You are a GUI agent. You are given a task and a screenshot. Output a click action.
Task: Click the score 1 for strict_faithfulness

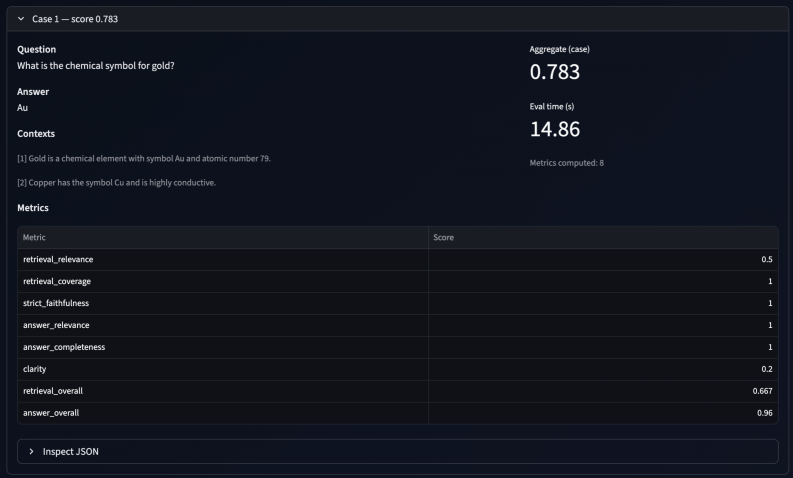point(770,303)
